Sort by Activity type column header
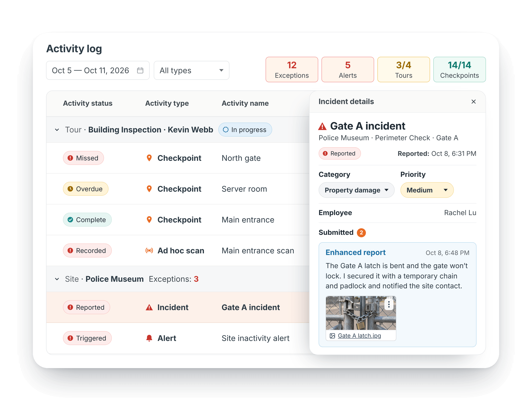 [167, 103]
